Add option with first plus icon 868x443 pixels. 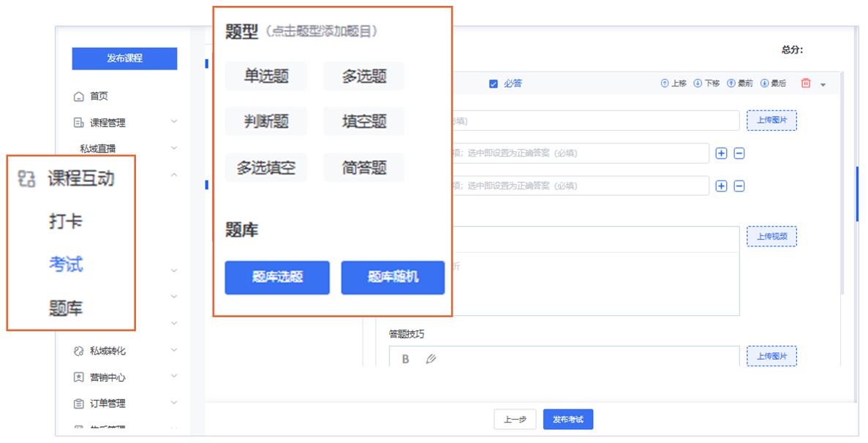tap(721, 154)
